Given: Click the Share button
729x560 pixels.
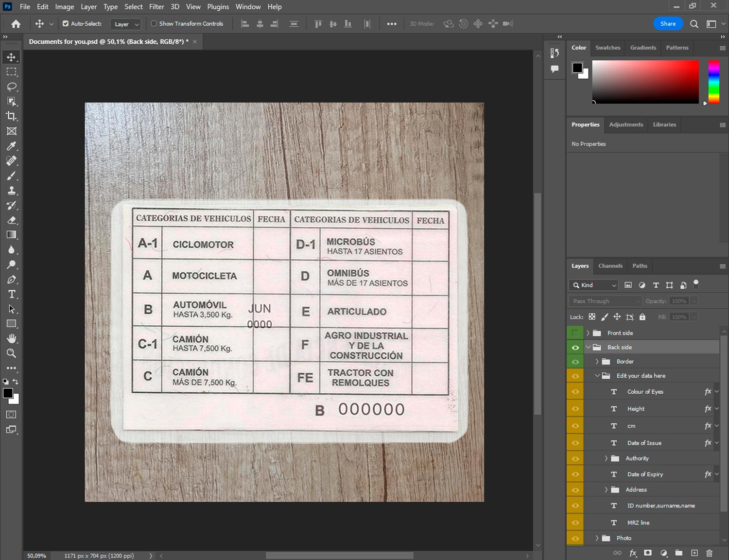Looking at the screenshot, I should click(668, 24).
